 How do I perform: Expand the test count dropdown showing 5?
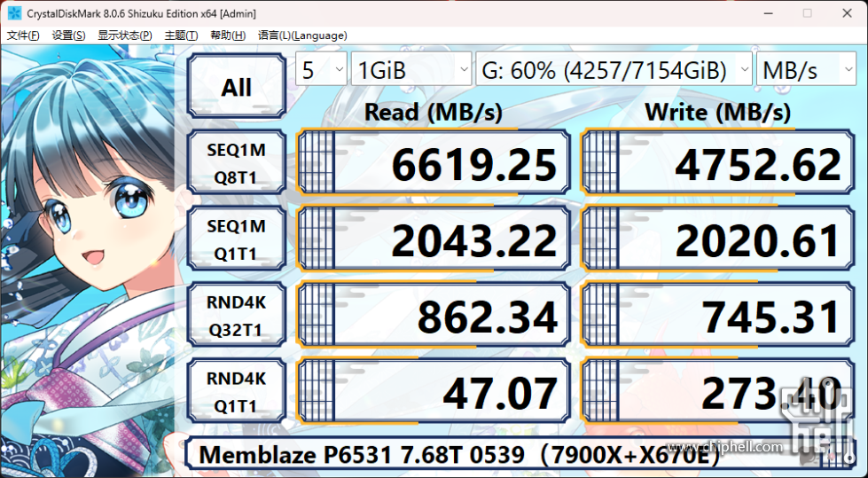click(x=321, y=69)
